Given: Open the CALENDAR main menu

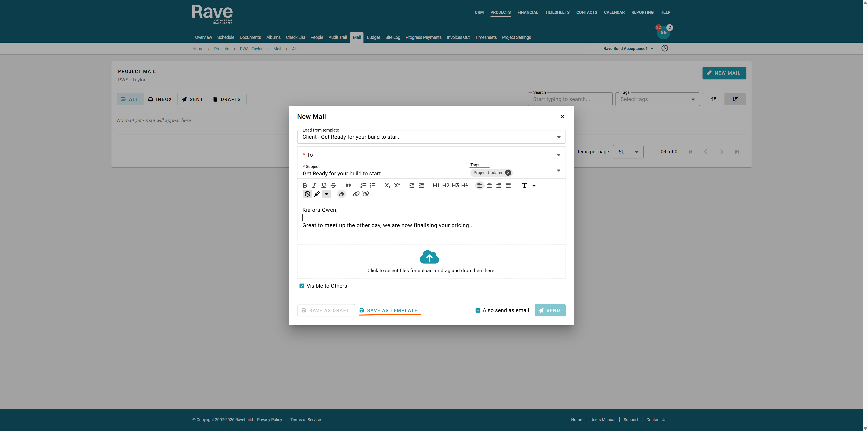Looking at the screenshot, I should click(x=614, y=12).
